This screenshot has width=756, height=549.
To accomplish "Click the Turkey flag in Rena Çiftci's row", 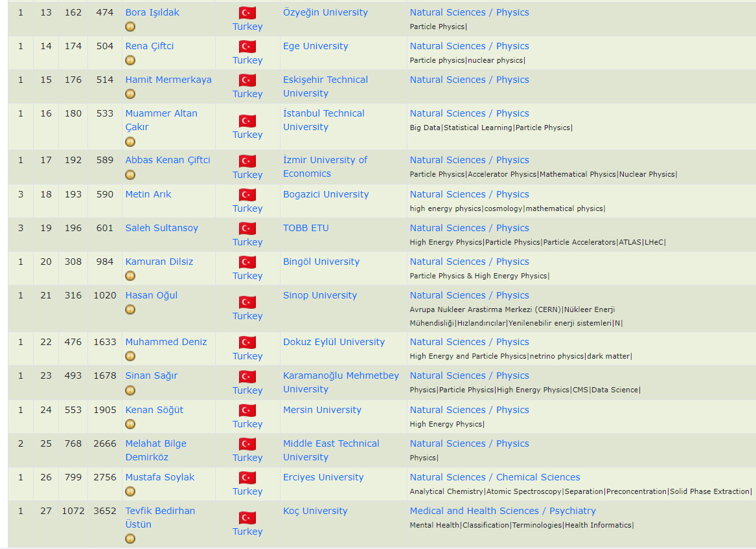I will click(247, 47).
